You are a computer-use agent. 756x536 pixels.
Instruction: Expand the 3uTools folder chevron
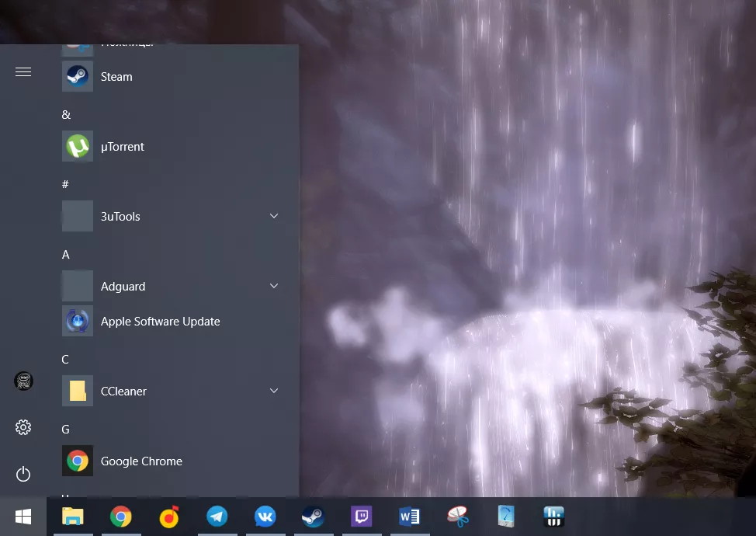point(274,216)
